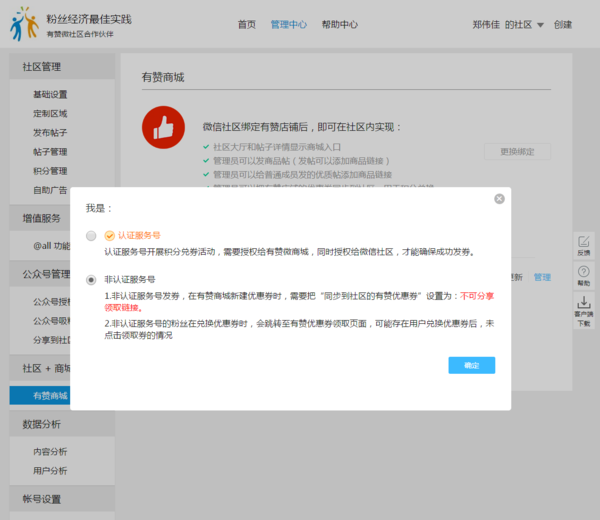Image resolution: width=600 pixels, height=520 pixels.
Task: Click the 认证服务号 orange label
Action: tap(139, 235)
